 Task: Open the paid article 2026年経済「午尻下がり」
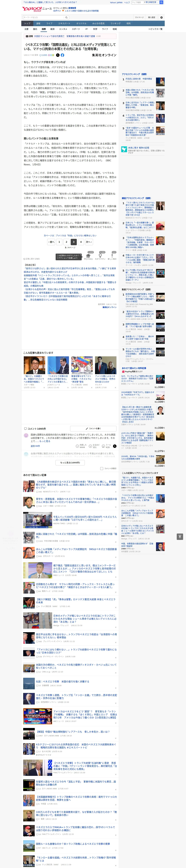[x=138, y=393]
